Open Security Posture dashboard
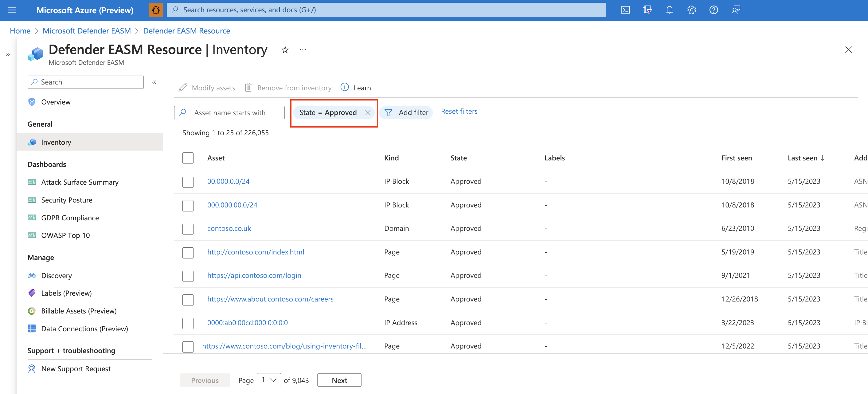868x394 pixels. point(66,199)
